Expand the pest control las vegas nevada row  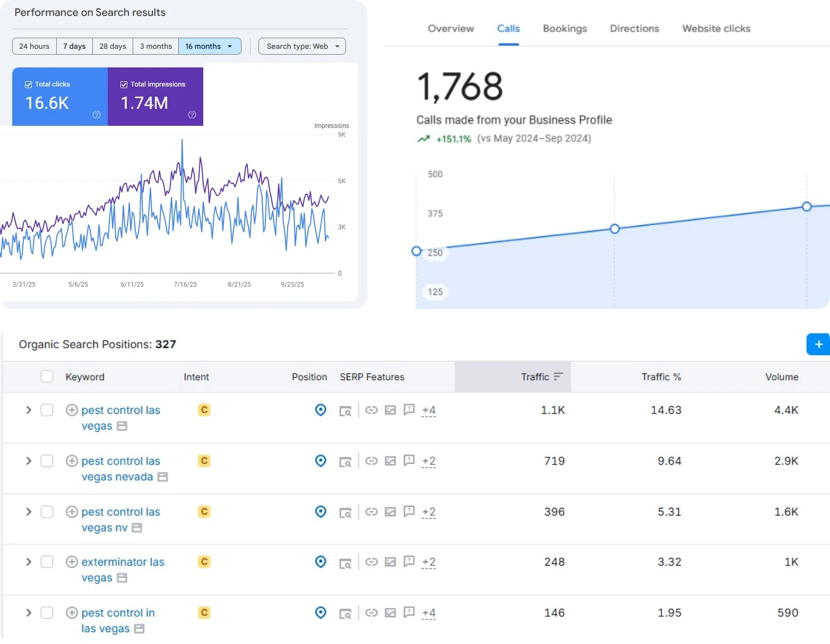[29, 461]
